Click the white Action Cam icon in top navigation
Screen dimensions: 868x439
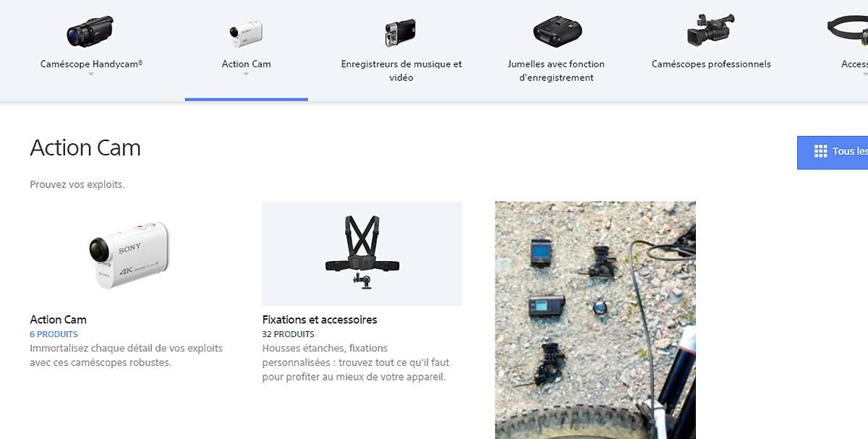tap(246, 33)
